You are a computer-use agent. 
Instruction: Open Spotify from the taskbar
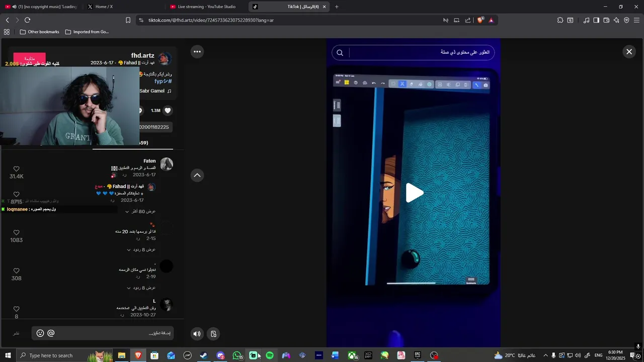tap(270, 355)
